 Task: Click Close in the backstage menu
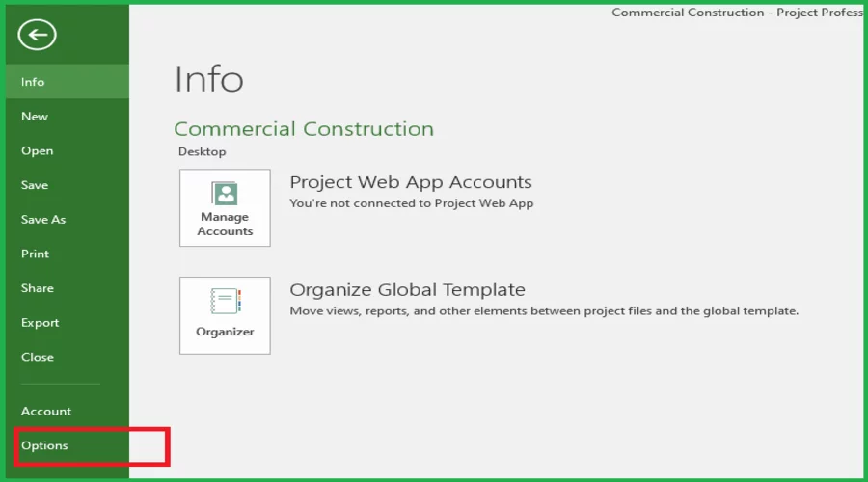pos(68,357)
